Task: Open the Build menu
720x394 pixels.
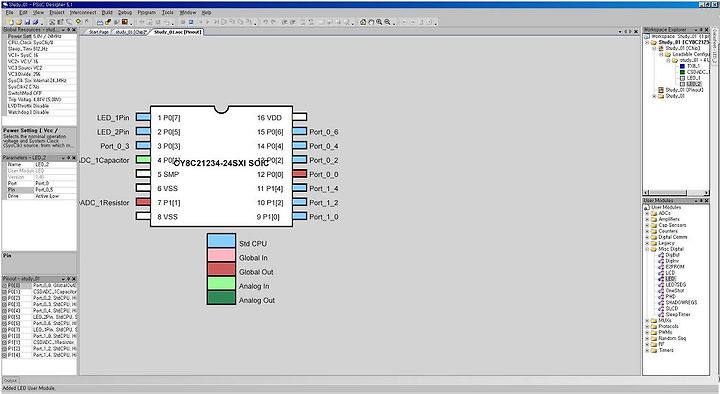Action: [x=107, y=12]
